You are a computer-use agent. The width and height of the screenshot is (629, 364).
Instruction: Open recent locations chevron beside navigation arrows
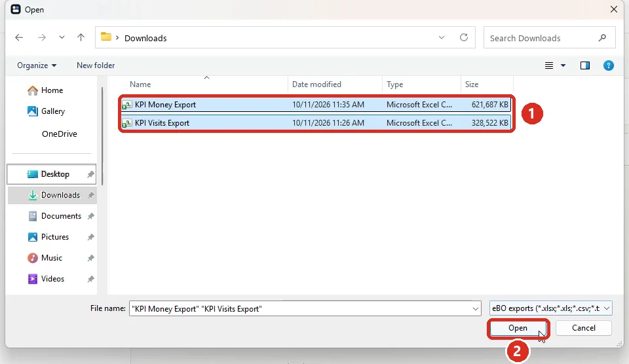coord(62,38)
